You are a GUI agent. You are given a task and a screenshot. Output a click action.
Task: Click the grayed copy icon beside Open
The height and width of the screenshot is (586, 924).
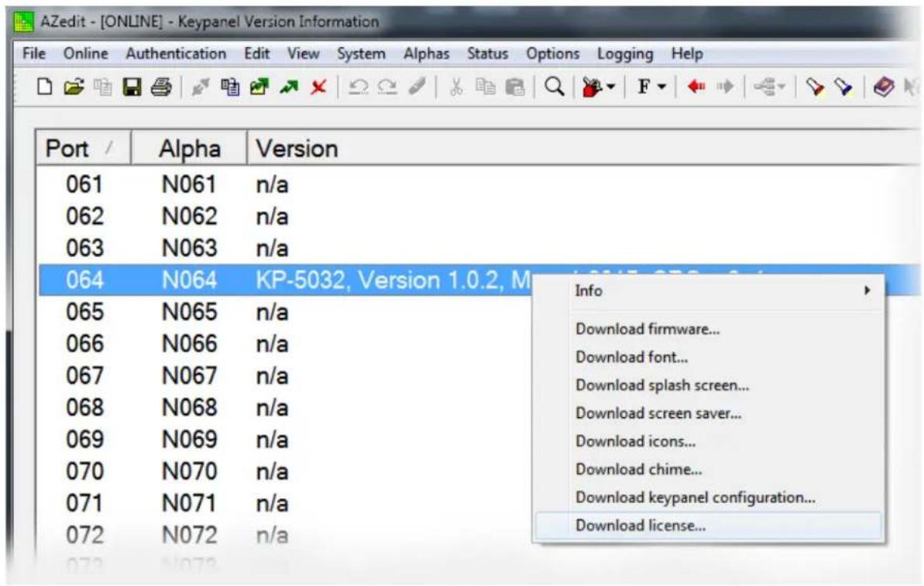[102, 87]
